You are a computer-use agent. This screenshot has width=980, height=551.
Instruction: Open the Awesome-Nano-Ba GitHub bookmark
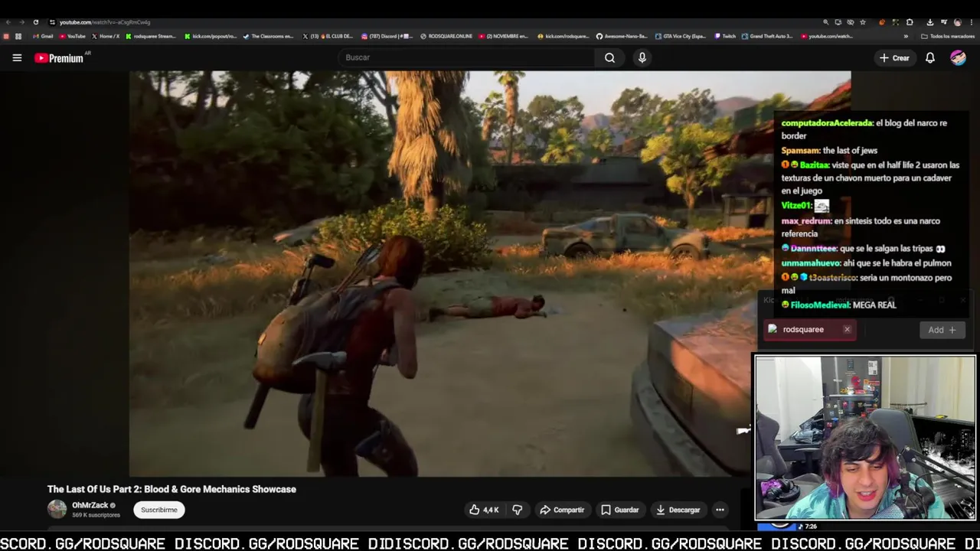pyautogui.click(x=622, y=36)
